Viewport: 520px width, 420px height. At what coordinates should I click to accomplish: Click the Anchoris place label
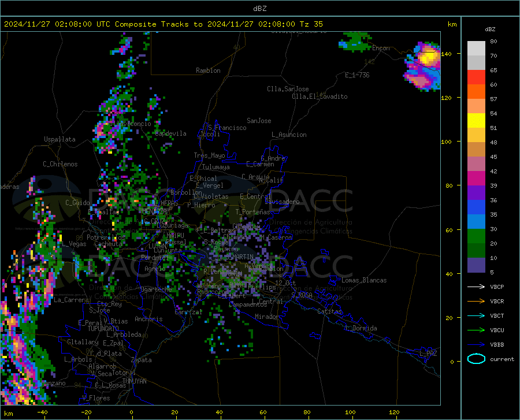click(148, 319)
